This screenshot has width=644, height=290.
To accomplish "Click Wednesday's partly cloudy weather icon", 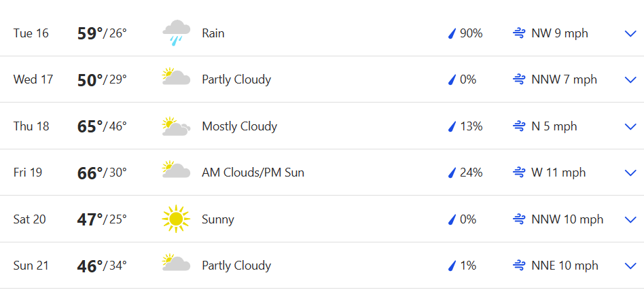I will tap(176, 79).
